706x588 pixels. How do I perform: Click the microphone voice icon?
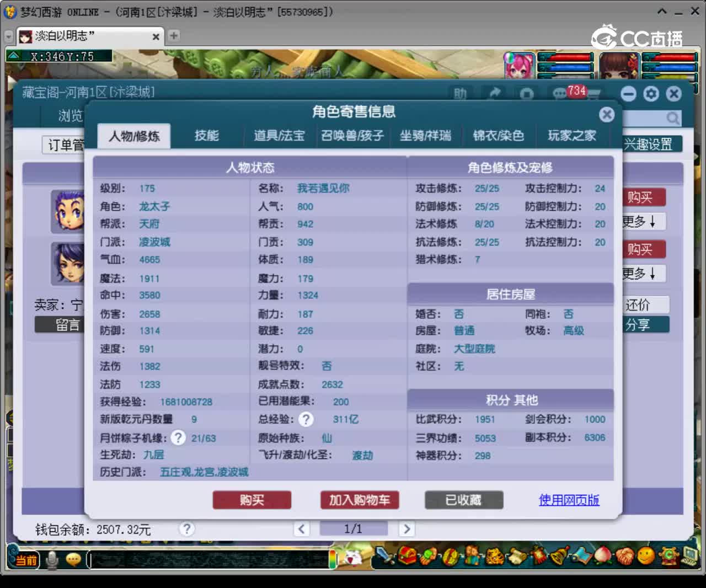tap(52, 560)
